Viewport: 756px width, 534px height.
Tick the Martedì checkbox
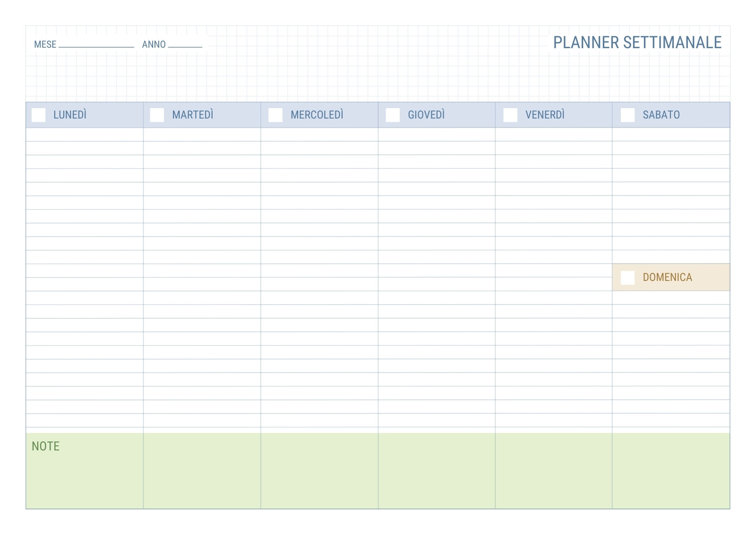(157, 115)
